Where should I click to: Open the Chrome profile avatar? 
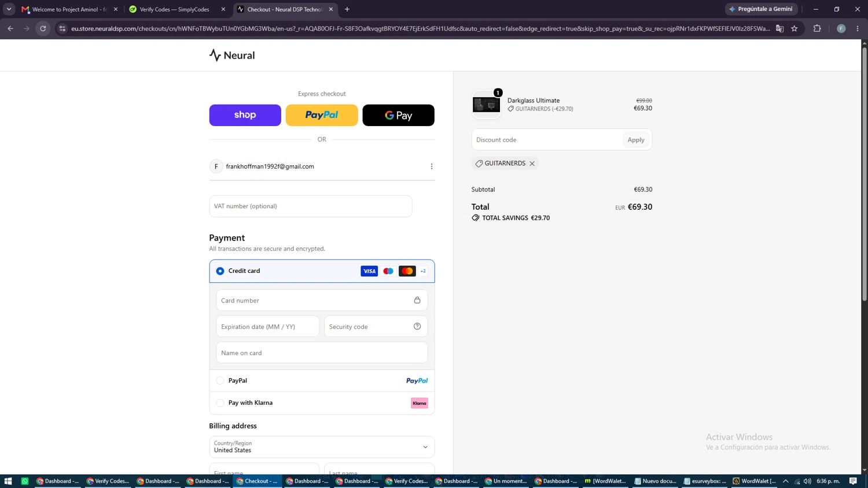841,28
